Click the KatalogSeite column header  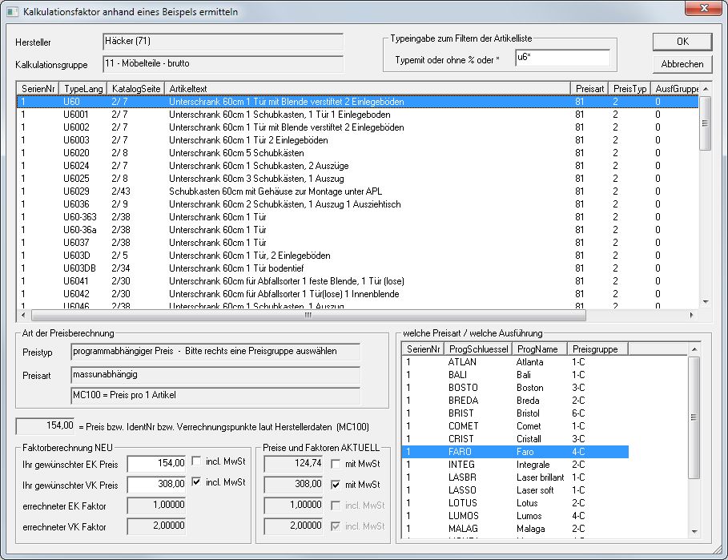point(136,88)
